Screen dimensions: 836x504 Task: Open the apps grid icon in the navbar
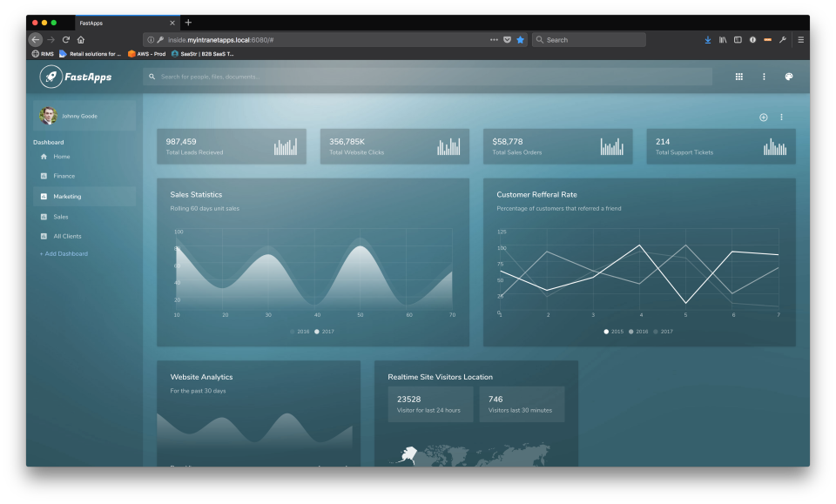[738, 77]
